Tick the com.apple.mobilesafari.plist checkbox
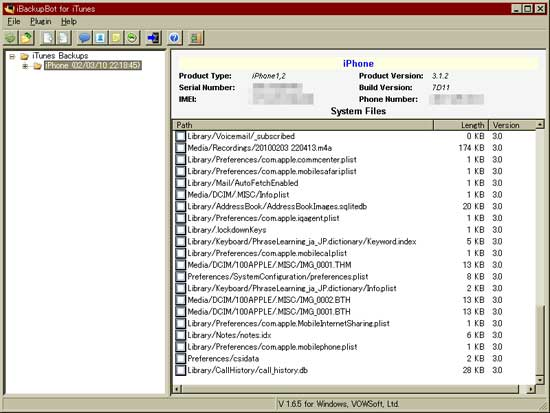Image resolution: width=550 pixels, height=413 pixels. pyautogui.click(x=180, y=171)
